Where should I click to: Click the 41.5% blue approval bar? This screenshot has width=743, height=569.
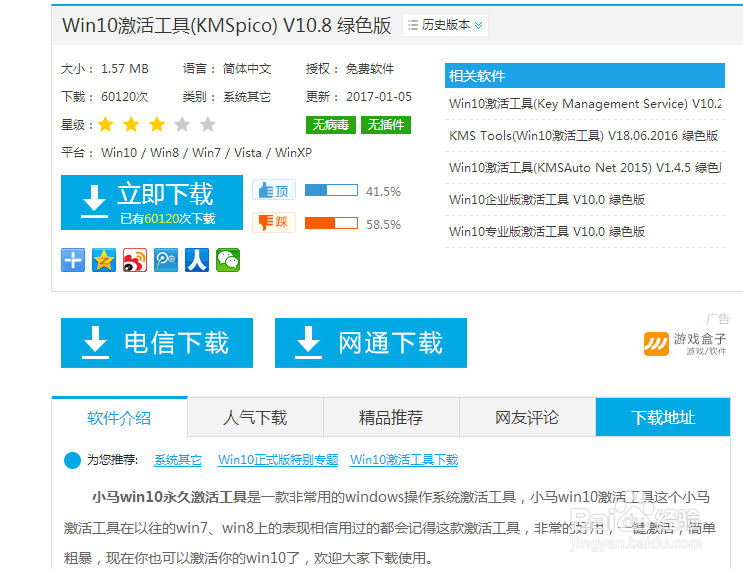click(331, 190)
